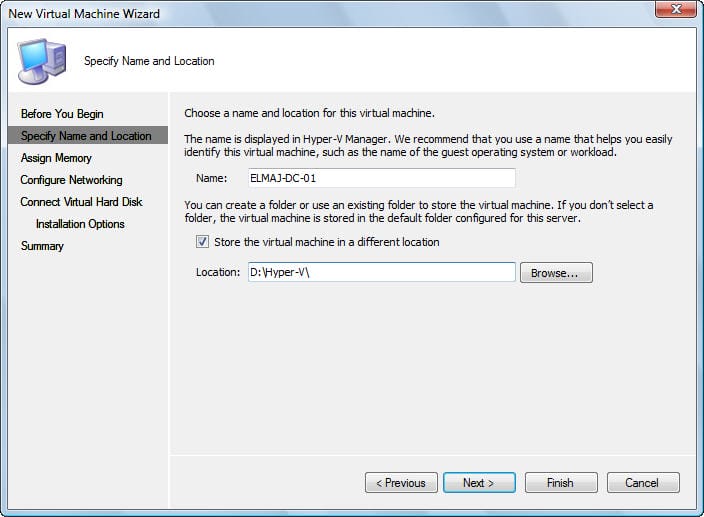Cancel the wizard
704x517 pixels.
click(x=642, y=483)
